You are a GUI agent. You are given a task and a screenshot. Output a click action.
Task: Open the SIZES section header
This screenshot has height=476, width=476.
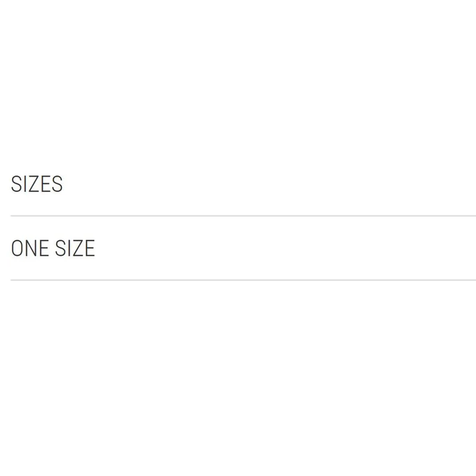click(37, 184)
